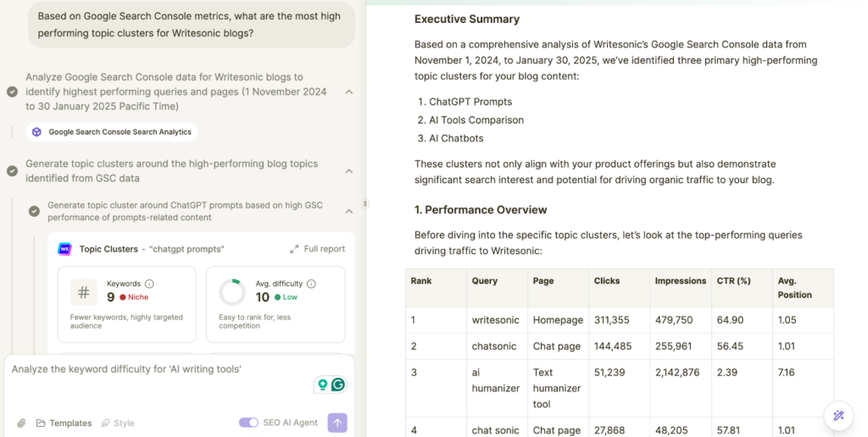Click the Avg. difficulty circular gauge

click(232, 292)
